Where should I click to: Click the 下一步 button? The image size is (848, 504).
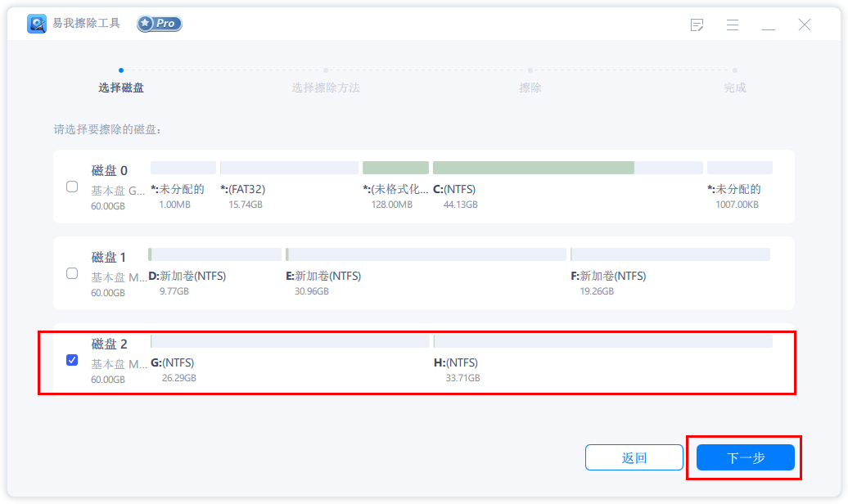[745, 457]
